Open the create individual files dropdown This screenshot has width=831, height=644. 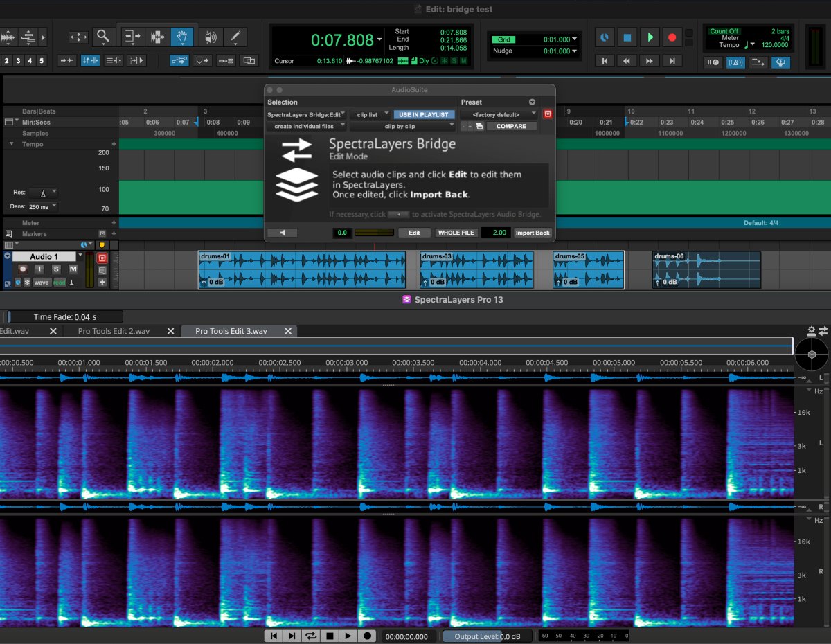click(307, 126)
